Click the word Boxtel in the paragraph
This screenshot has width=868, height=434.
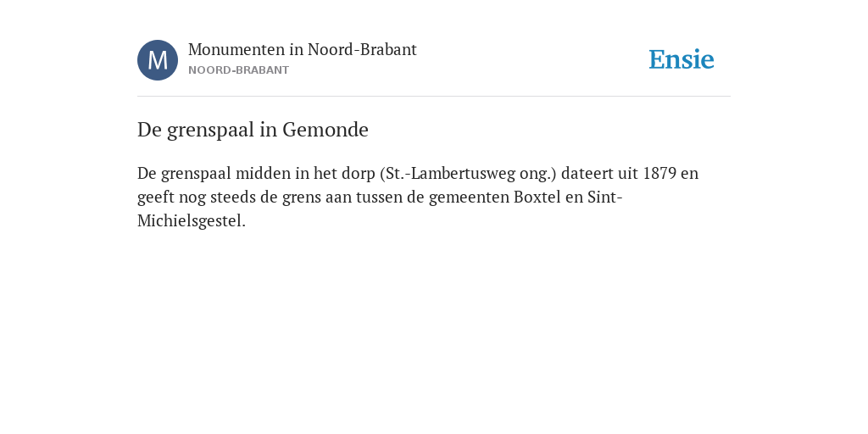click(x=537, y=197)
